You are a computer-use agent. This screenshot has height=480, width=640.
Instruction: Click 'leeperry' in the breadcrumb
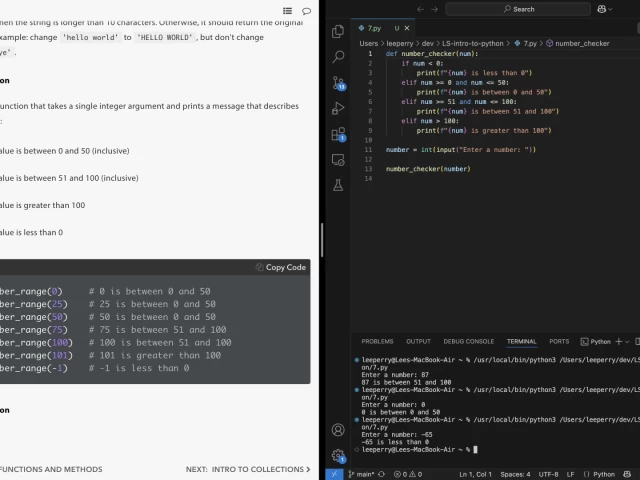point(400,43)
